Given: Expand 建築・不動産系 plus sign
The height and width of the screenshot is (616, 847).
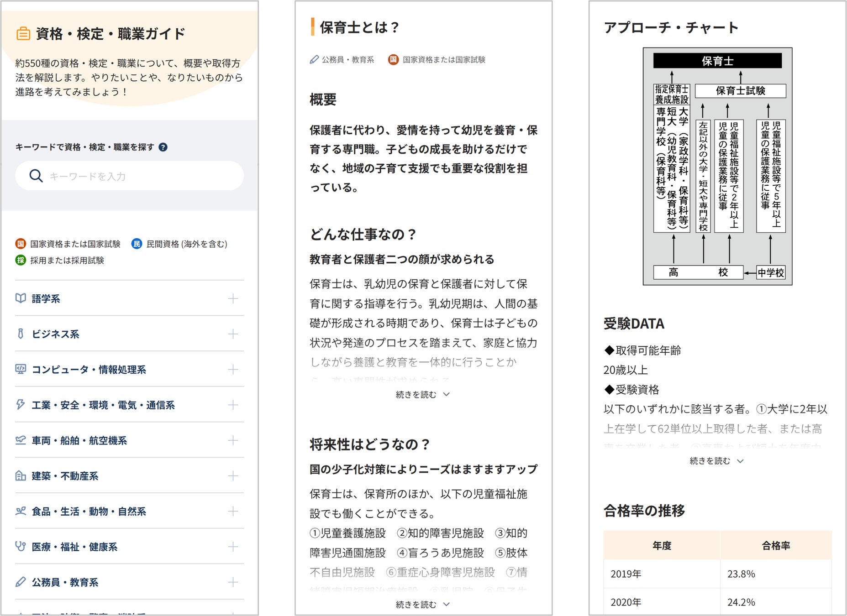Looking at the screenshot, I should click(233, 476).
